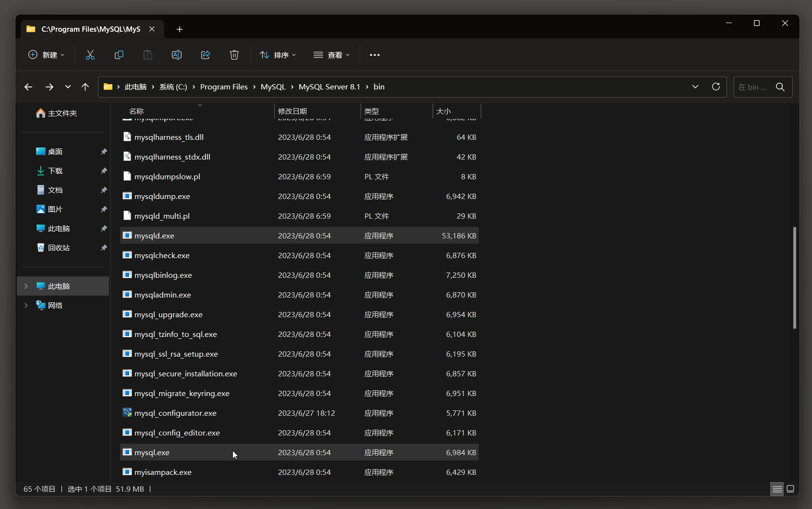The image size is (812, 509).
Task: Select the file mysql_secure_installation.exe
Action: pos(299,373)
